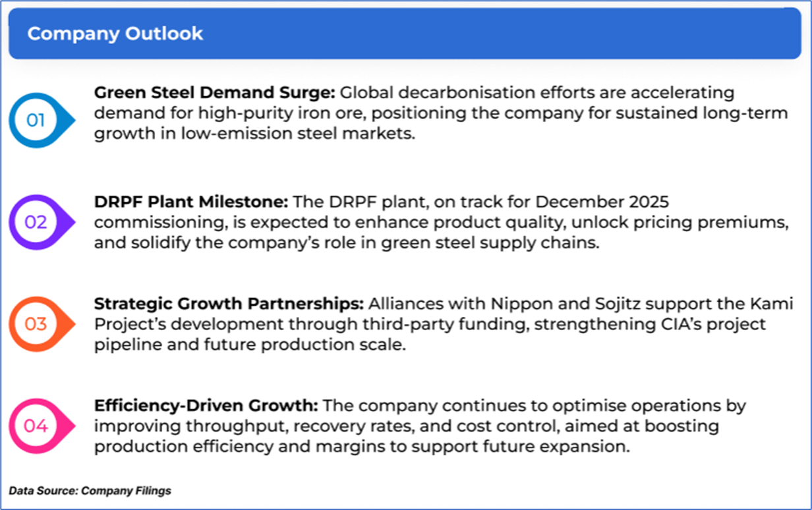Open the Strategic Growth Partnerships heading
This screenshot has height=510, width=812.
(x=228, y=303)
